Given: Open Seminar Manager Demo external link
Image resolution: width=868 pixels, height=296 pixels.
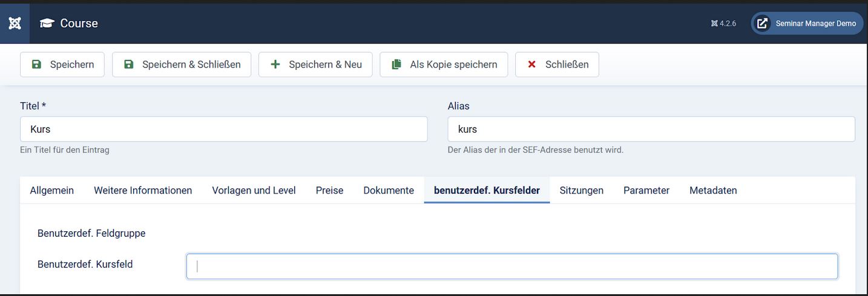Looking at the screenshot, I should point(807,24).
